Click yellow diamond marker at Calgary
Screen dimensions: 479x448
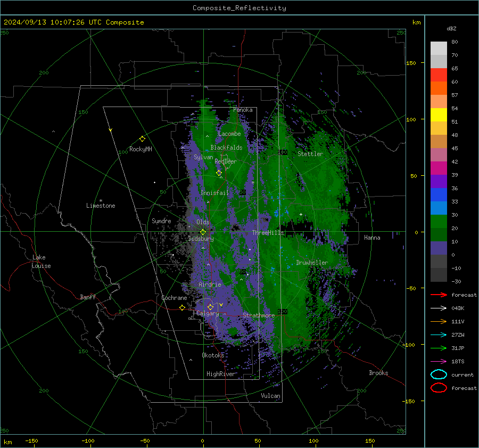pos(210,307)
